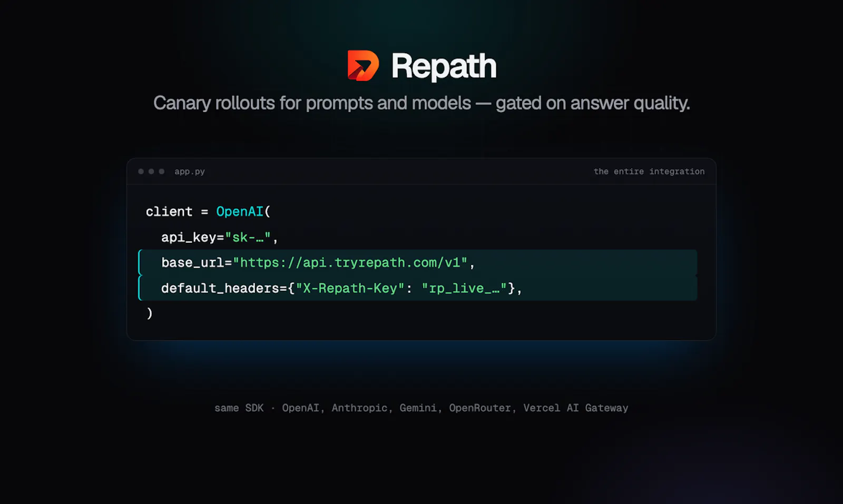Click the first window dot in code card
This screenshot has height=504, width=843.
pyautogui.click(x=141, y=172)
